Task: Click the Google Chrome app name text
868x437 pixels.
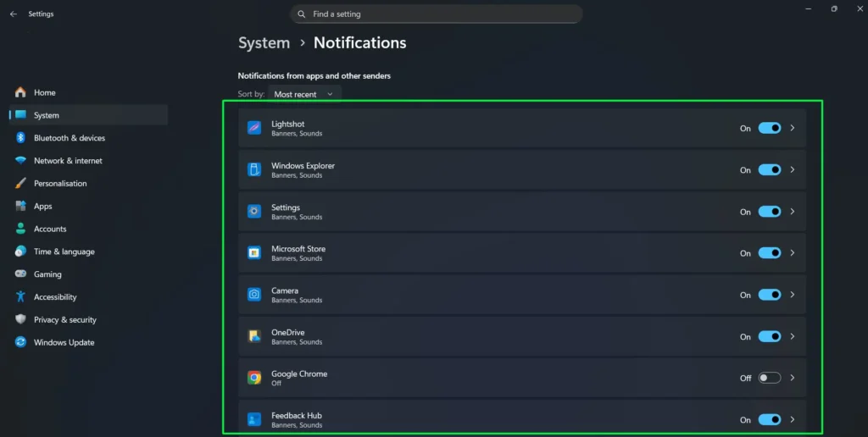Action: (299, 374)
